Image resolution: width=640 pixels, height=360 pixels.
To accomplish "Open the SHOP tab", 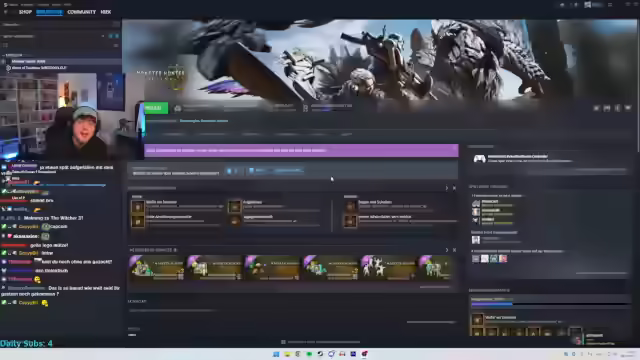I will coord(25,12).
